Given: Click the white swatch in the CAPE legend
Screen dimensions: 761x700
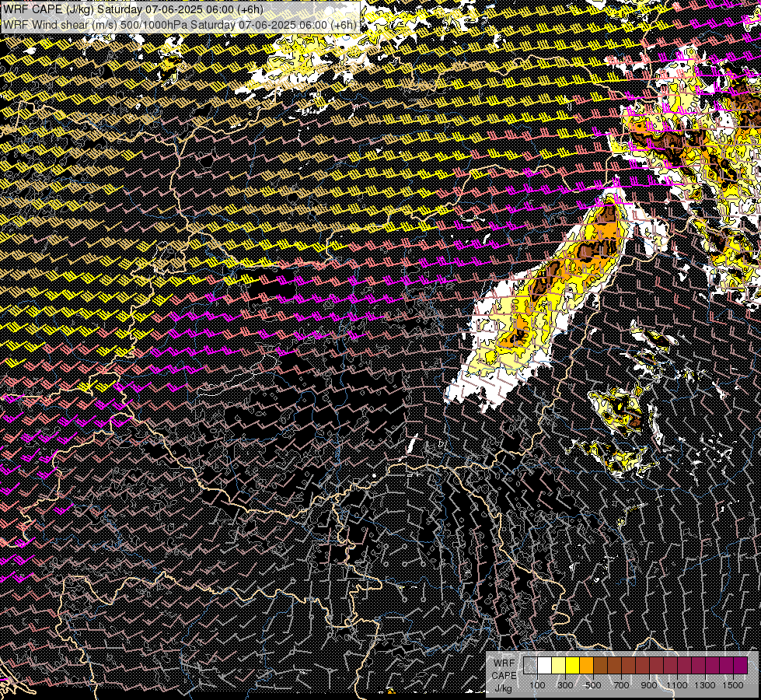Looking at the screenshot, I should point(545,666).
